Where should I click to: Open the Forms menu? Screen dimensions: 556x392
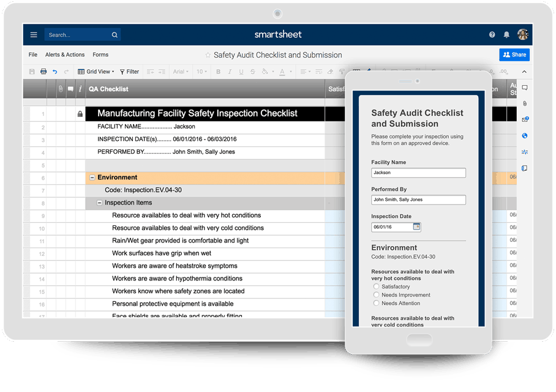click(100, 55)
